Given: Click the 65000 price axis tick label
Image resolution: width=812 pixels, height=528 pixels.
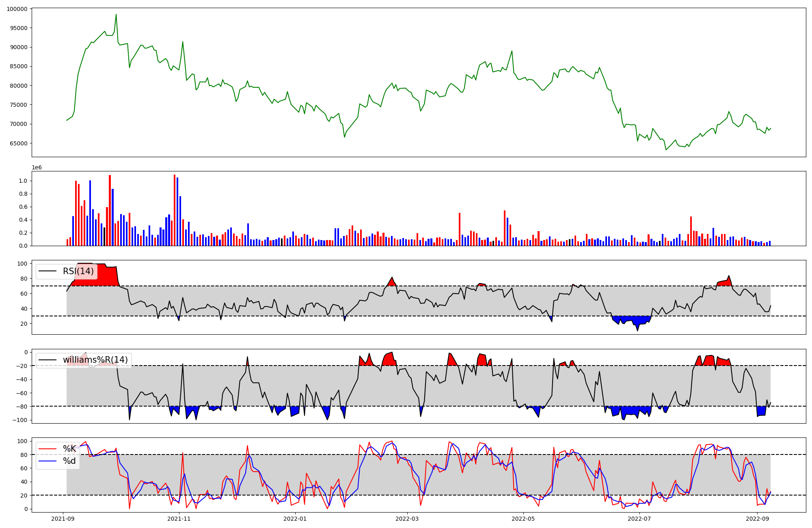Looking at the screenshot, I should click(x=19, y=143).
